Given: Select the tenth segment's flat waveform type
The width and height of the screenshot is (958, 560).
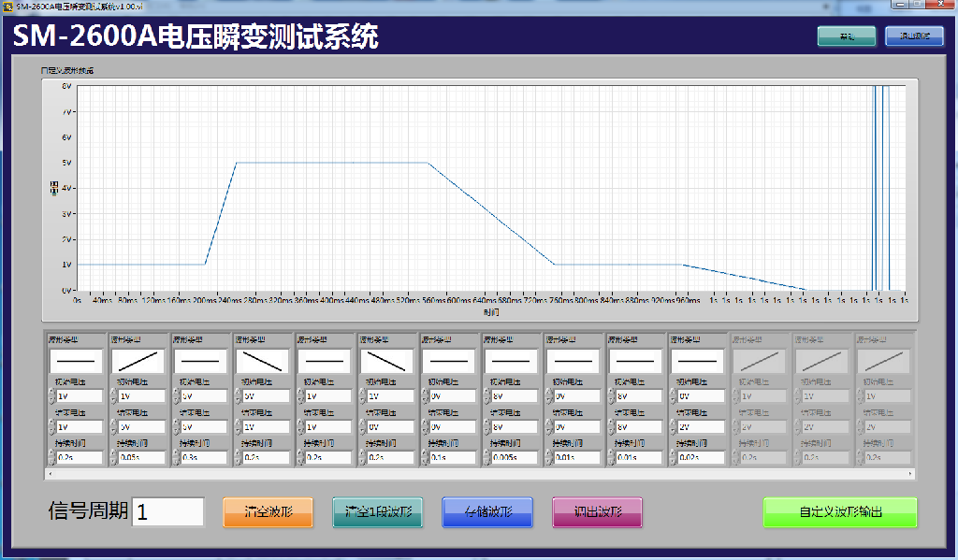Looking at the screenshot, I should (x=635, y=361).
